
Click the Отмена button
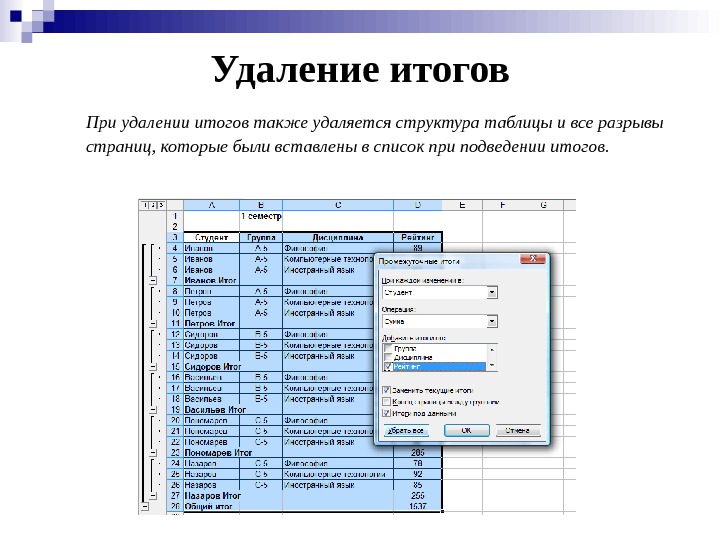(x=518, y=431)
